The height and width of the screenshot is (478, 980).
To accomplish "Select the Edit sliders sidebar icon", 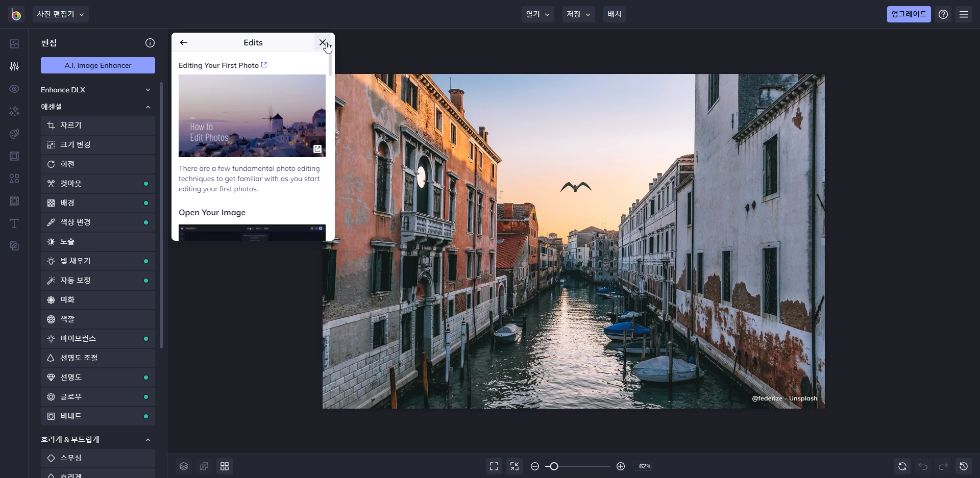I will coord(14,66).
